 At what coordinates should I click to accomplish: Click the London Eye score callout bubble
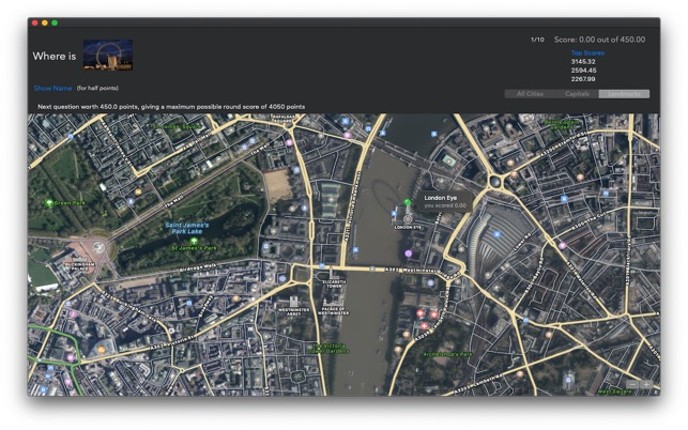click(x=444, y=201)
